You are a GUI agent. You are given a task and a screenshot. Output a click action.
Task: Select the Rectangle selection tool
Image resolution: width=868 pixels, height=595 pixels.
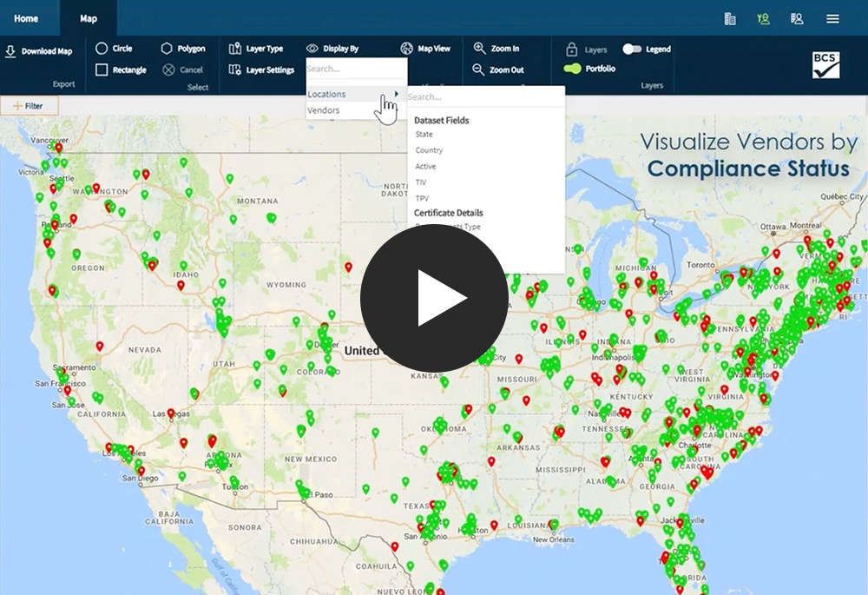102,69
